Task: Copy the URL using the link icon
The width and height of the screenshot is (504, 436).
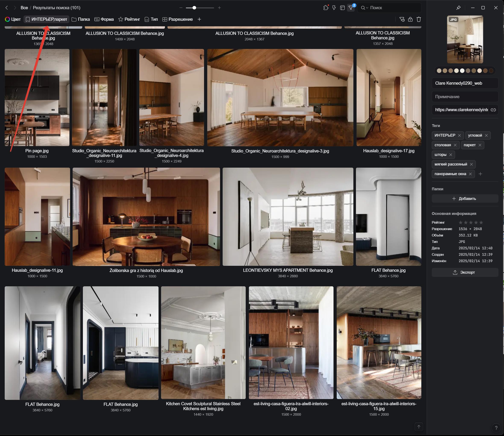Action: pos(493,110)
